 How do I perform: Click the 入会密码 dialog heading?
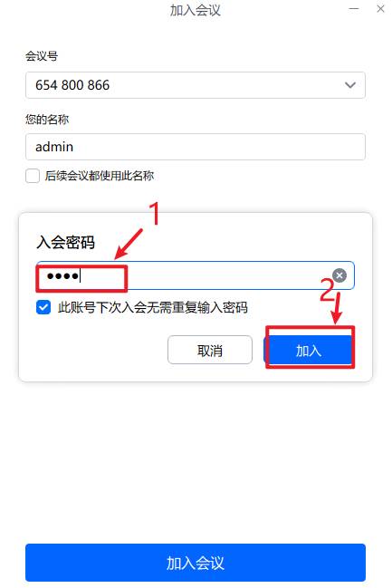[65, 242]
